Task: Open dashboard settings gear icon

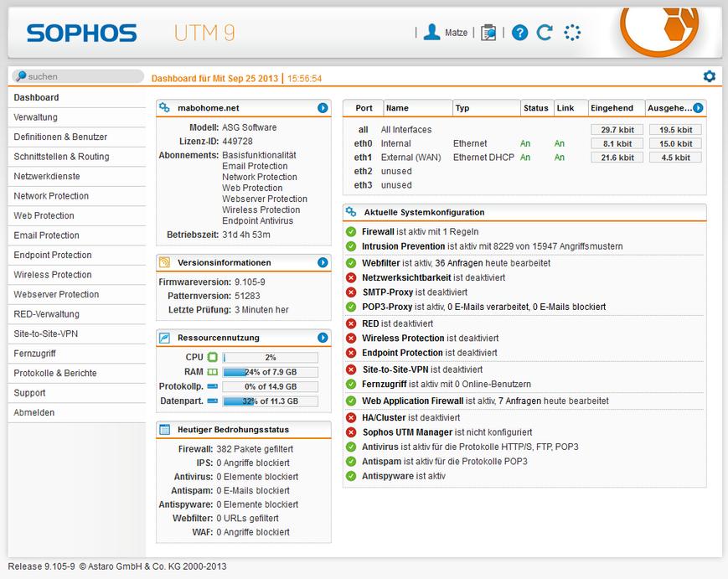Action: (710, 76)
